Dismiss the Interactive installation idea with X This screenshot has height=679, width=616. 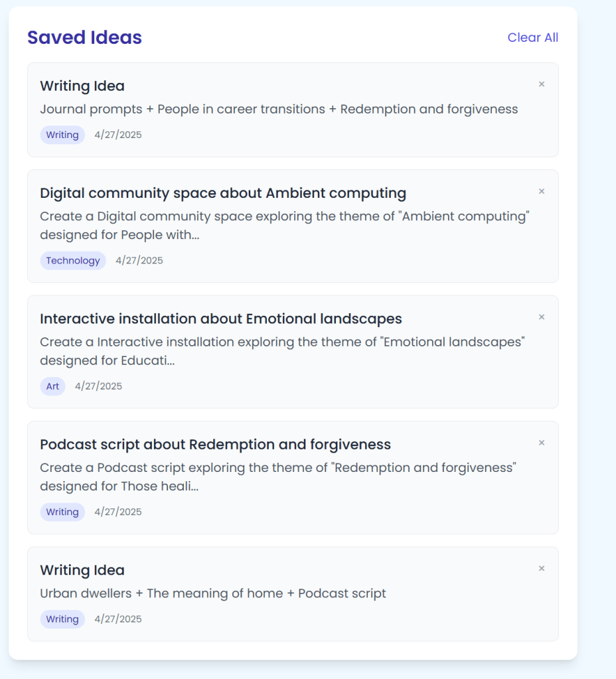[541, 317]
